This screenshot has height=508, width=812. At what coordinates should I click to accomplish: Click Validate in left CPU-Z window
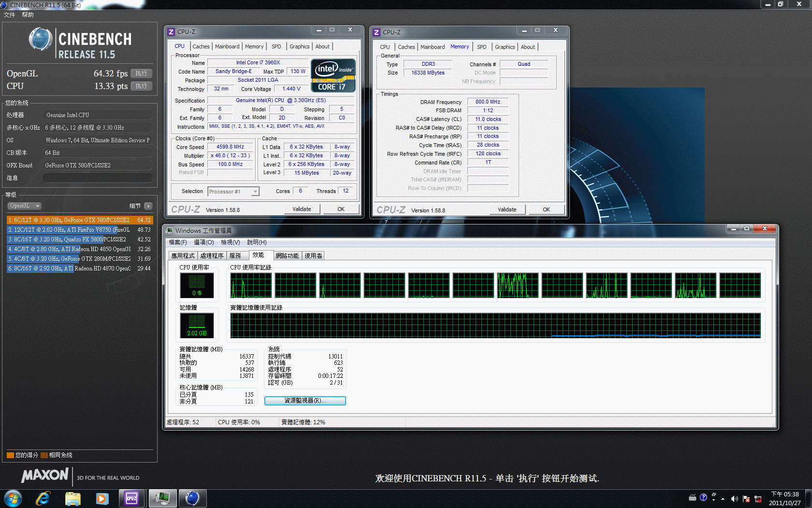[302, 209]
